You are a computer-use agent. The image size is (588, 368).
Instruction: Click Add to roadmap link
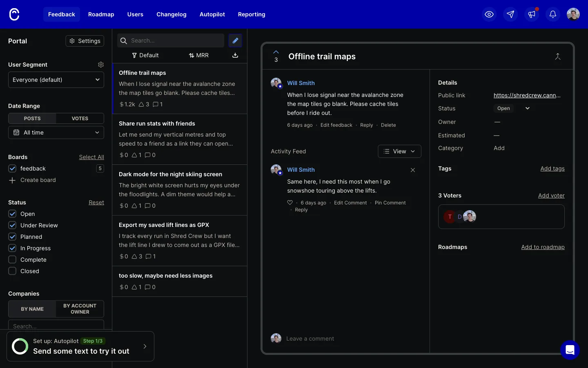click(x=543, y=247)
